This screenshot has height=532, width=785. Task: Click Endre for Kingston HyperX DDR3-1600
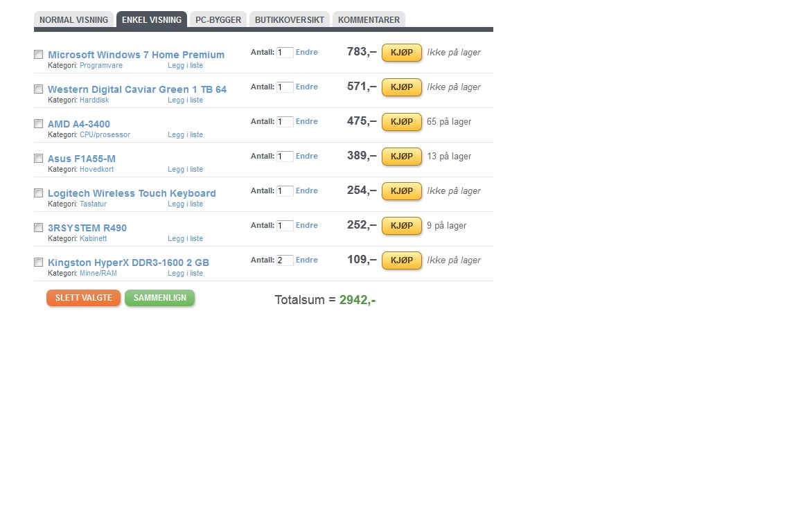tap(306, 260)
